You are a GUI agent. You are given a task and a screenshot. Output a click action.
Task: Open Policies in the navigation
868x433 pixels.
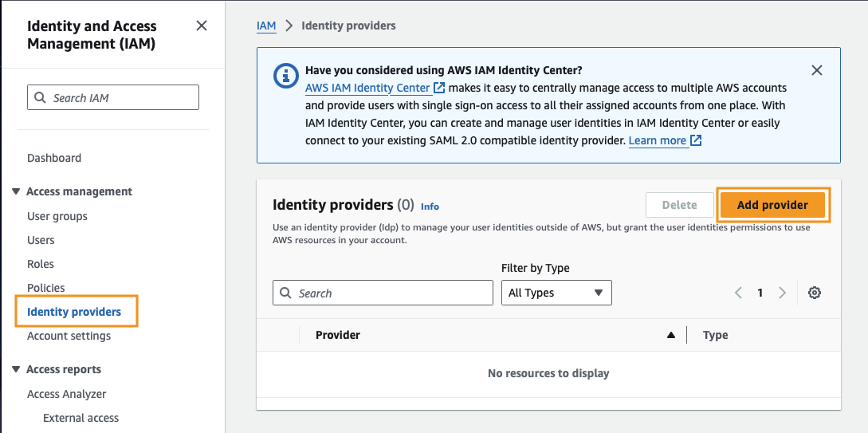click(x=46, y=288)
